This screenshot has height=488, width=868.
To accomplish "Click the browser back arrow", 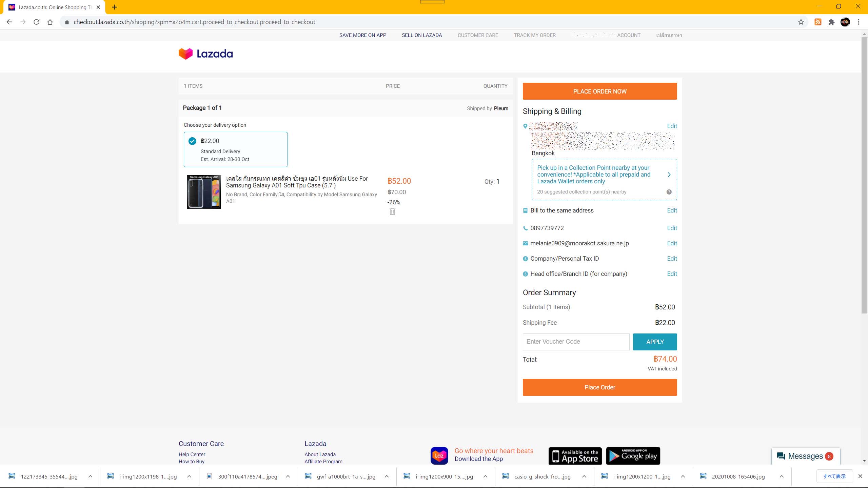I will point(9,22).
